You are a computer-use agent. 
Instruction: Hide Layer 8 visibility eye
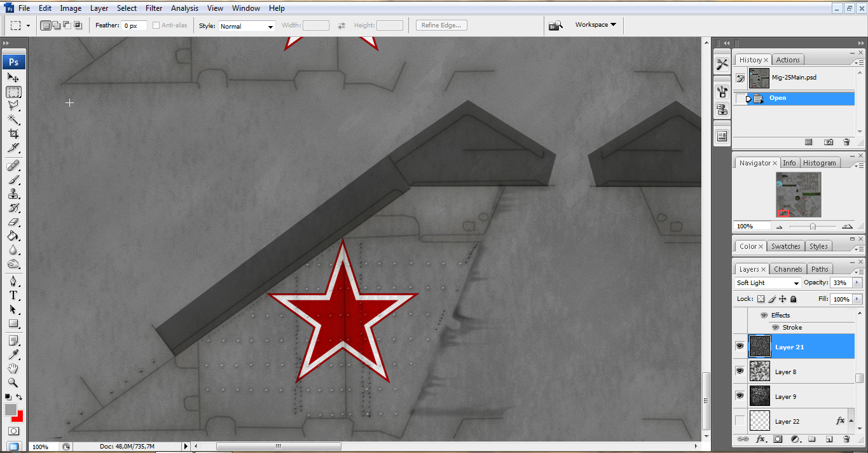point(740,371)
